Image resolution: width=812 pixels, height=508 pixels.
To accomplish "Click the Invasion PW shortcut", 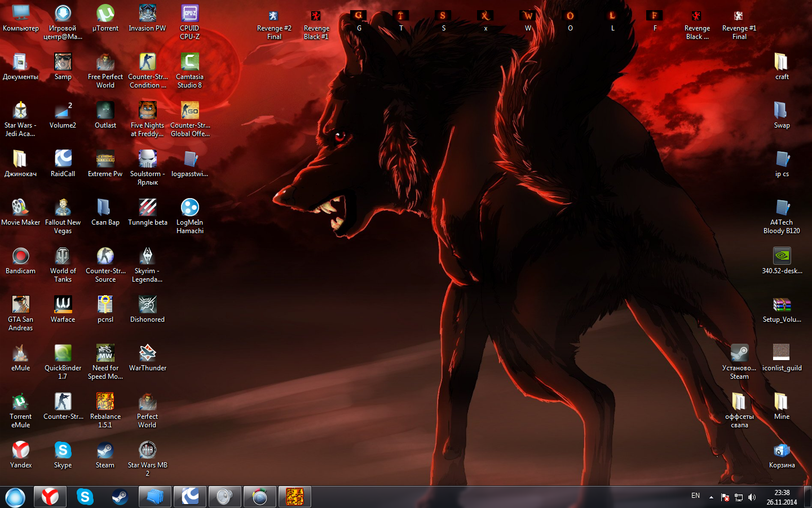I will (x=147, y=19).
